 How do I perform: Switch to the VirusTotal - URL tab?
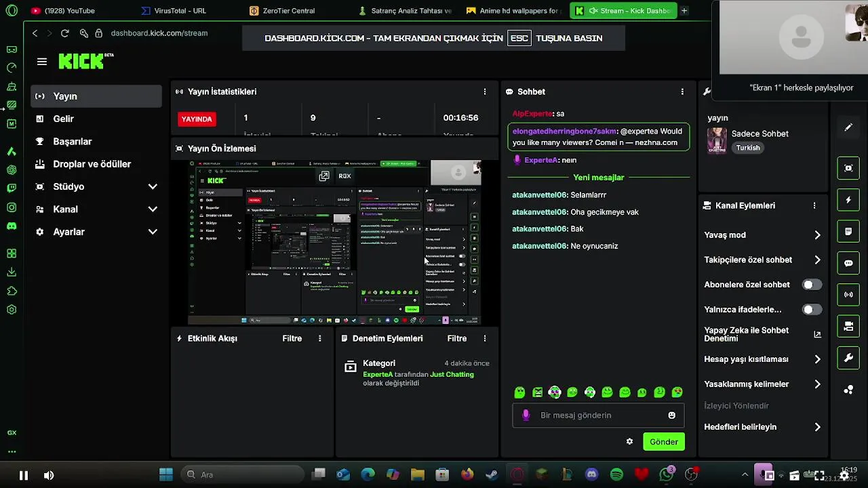(x=180, y=11)
